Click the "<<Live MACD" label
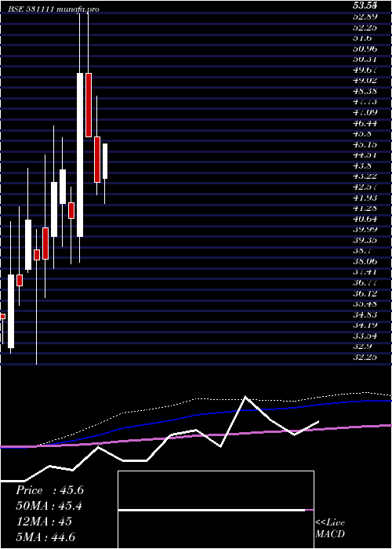Viewport: 392px width, 549px height. point(330,529)
